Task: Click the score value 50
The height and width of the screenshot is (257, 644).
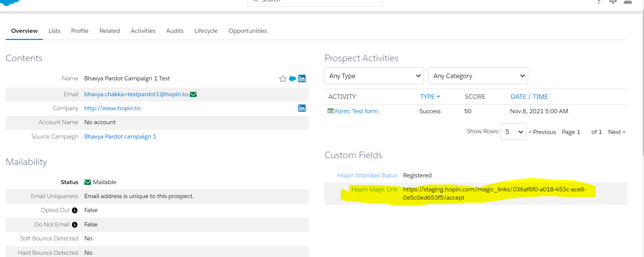Action: tap(468, 111)
